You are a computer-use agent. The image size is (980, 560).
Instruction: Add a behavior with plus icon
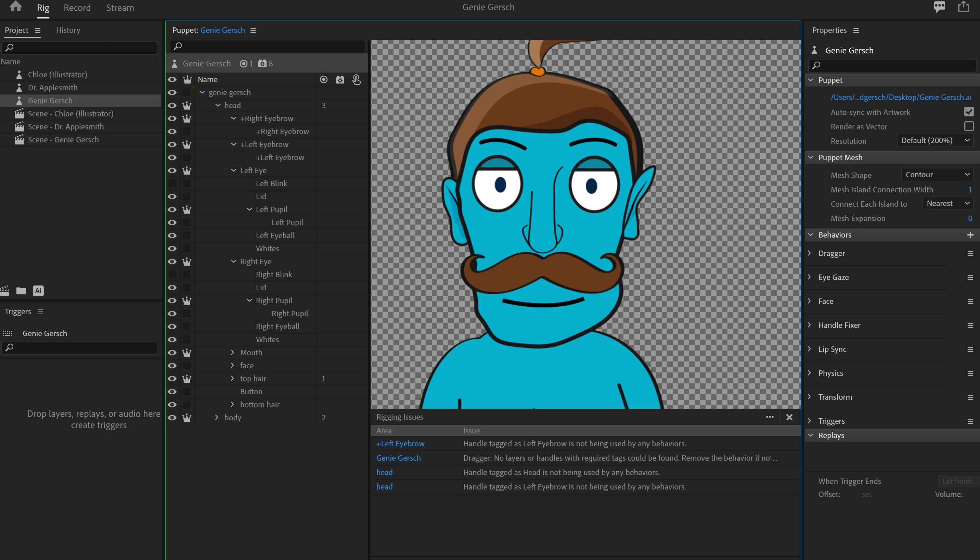(x=970, y=234)
